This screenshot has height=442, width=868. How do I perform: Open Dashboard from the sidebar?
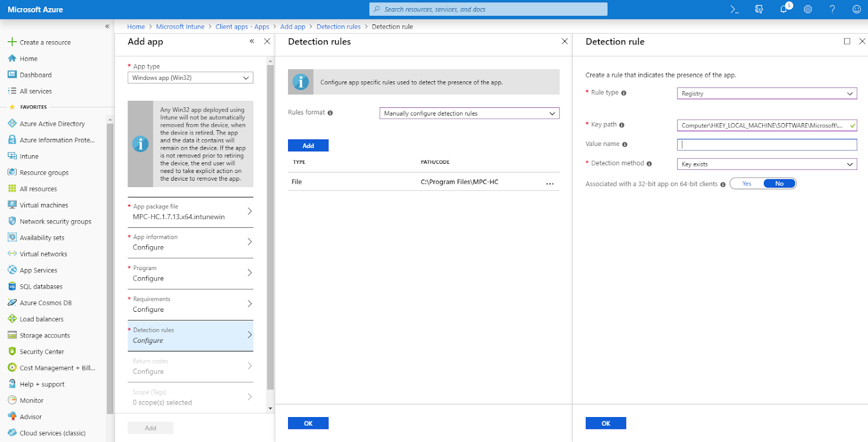tap(36, 75)
